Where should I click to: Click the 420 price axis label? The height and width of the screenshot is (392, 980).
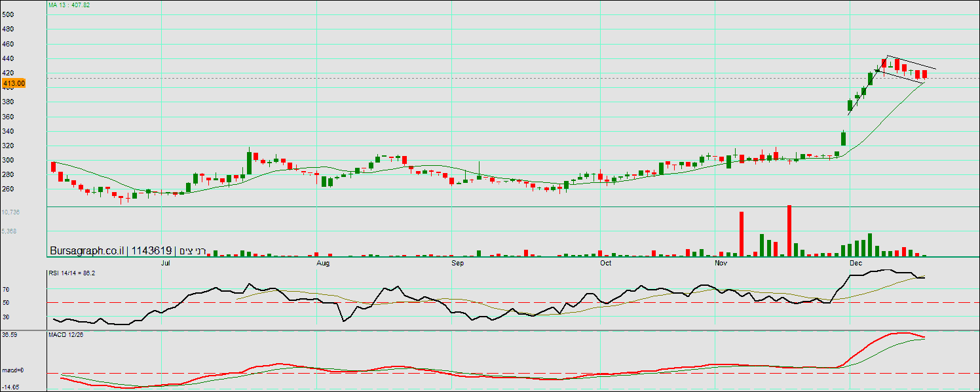8,73
